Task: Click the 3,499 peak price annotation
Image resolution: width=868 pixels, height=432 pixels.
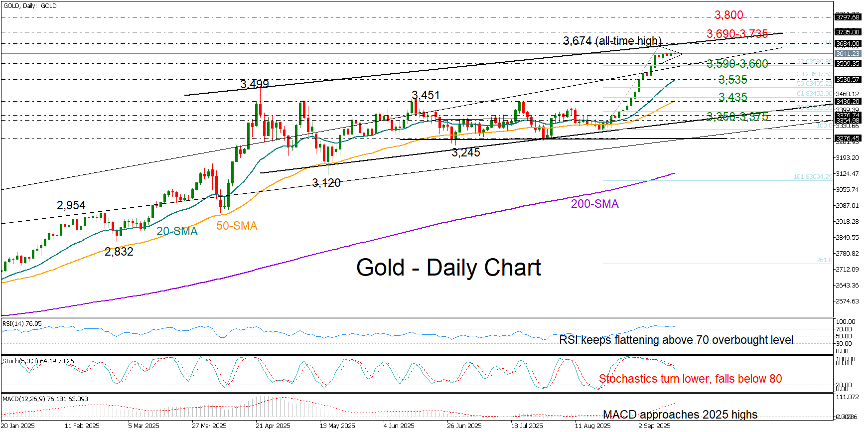Action: click(254, 84)
